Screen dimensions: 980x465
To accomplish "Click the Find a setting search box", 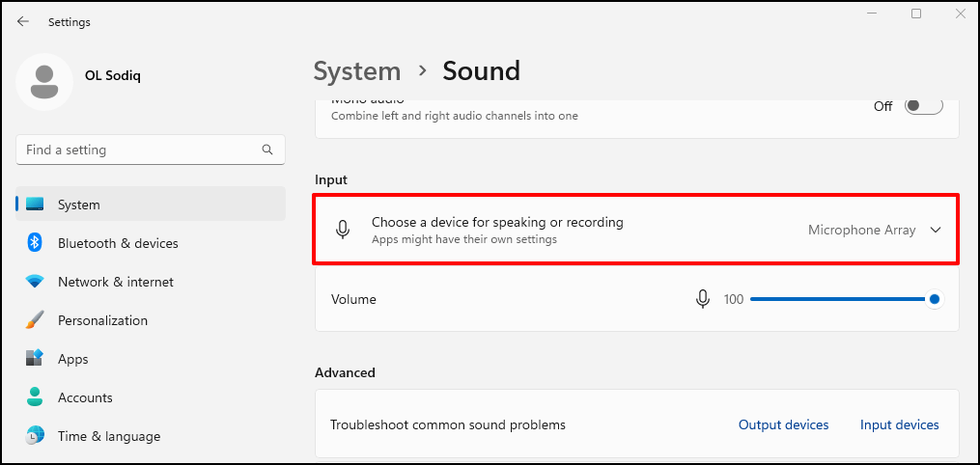I will tap(151, 150).
